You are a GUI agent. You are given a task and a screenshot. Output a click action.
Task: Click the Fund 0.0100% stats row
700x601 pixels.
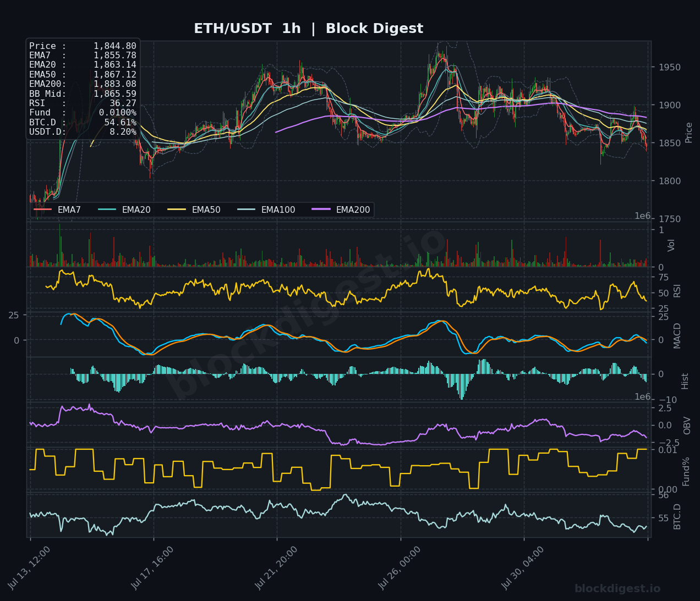click(x=83, y=113)
